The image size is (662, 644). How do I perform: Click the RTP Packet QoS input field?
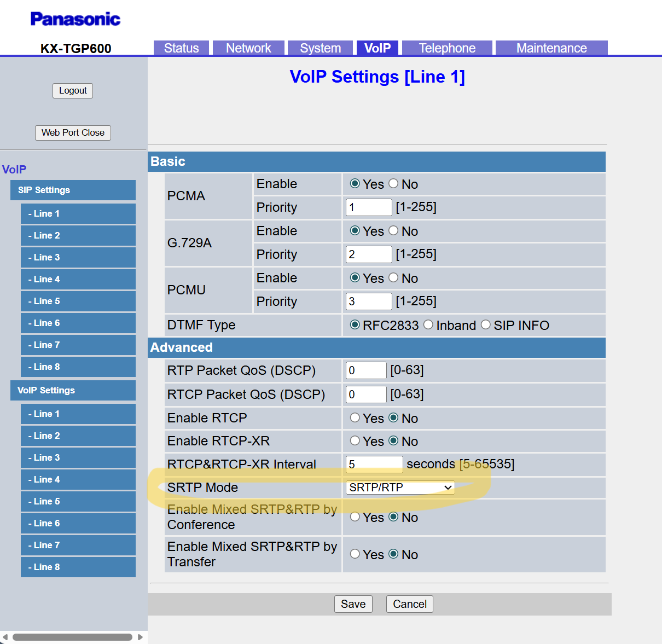[x=366, y=370]
